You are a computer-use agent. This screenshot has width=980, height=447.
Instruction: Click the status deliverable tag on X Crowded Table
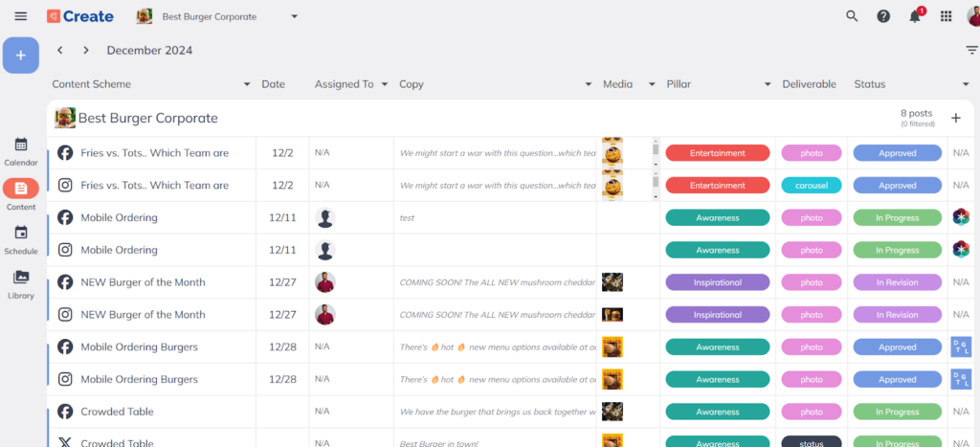812,442
